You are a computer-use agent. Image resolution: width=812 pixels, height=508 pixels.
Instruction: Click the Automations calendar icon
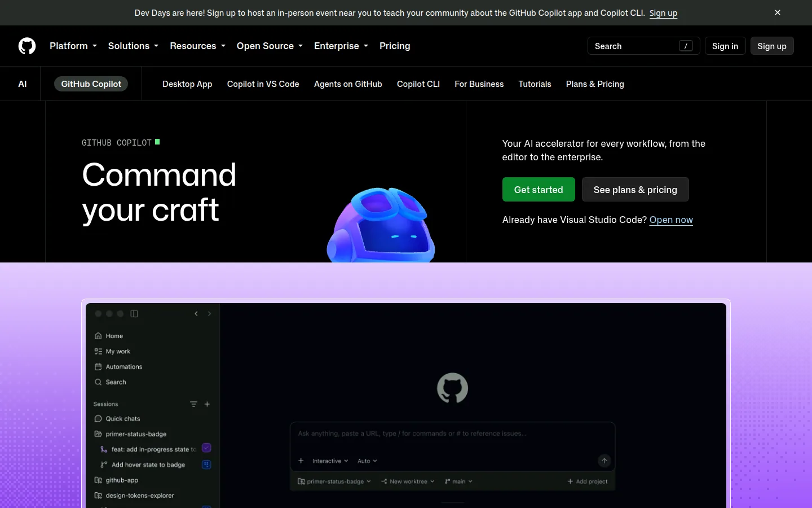pyautogui.click(x=98, y=366)
